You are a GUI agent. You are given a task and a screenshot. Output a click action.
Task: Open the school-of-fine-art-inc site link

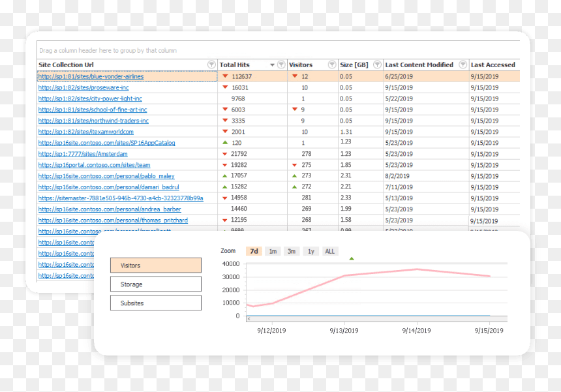click(x=93, y=110)
